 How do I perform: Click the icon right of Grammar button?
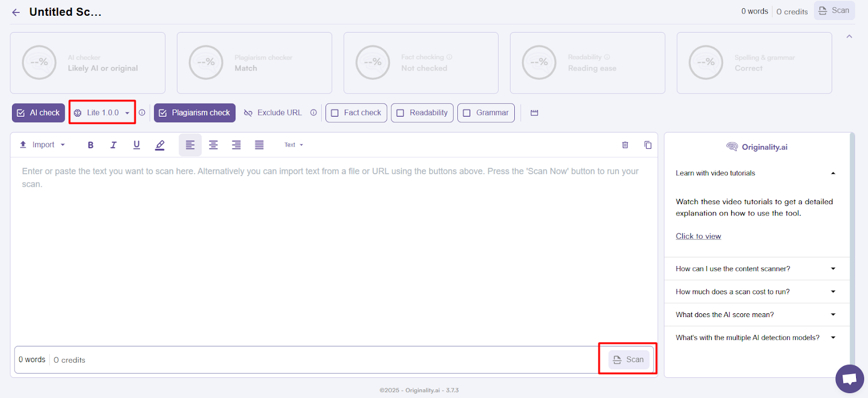[534, 113]
